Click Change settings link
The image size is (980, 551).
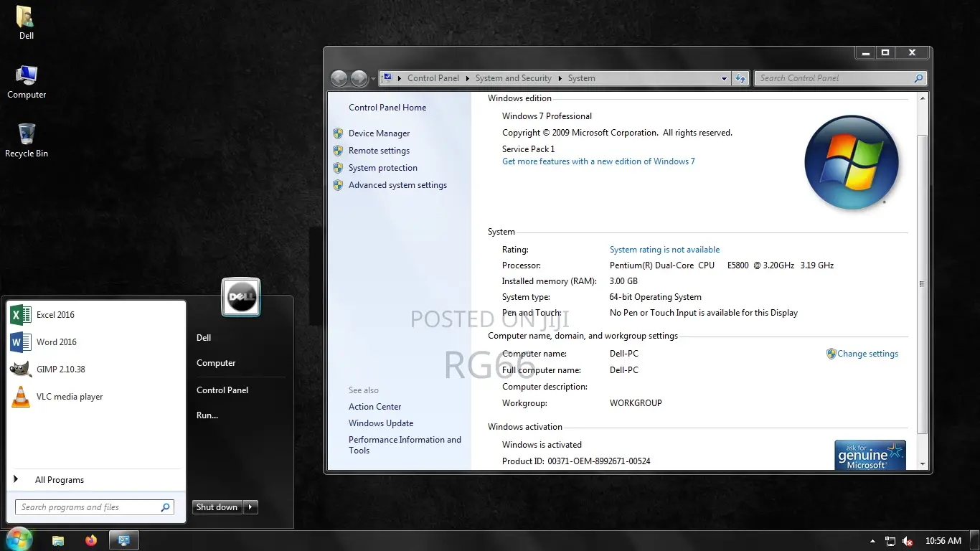(867, 354)
